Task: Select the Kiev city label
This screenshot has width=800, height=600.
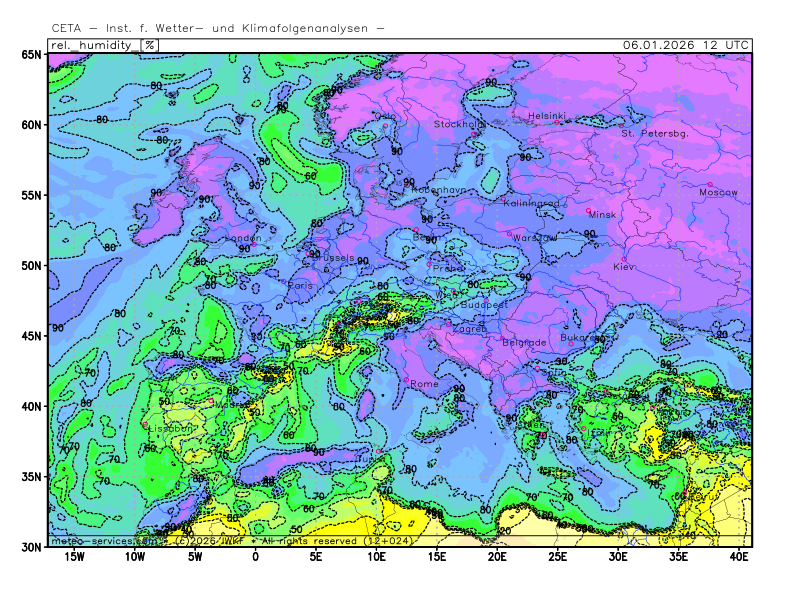Action: tap(623, 267)
